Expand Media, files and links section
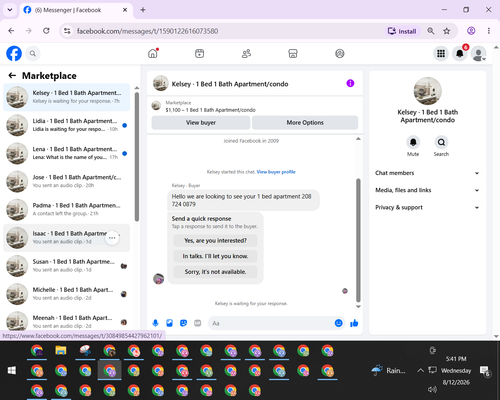 427,190
